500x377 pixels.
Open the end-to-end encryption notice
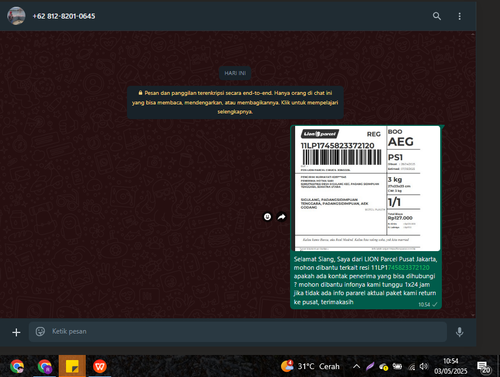click(x=235, y=102)
